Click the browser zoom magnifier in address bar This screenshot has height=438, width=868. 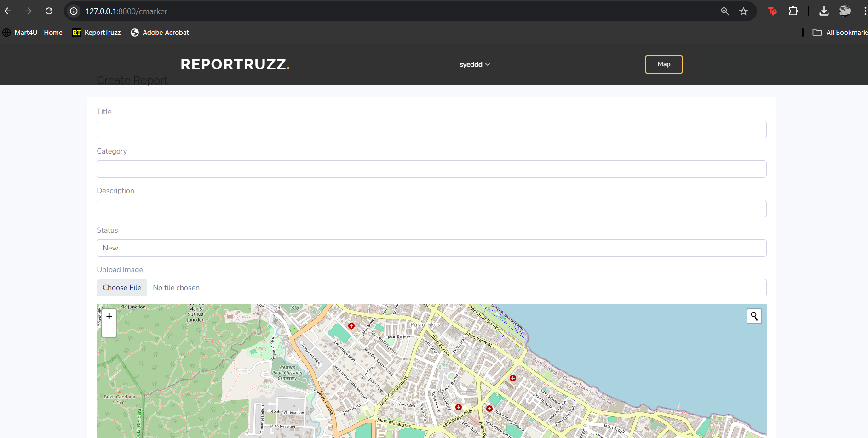[724, 11]
